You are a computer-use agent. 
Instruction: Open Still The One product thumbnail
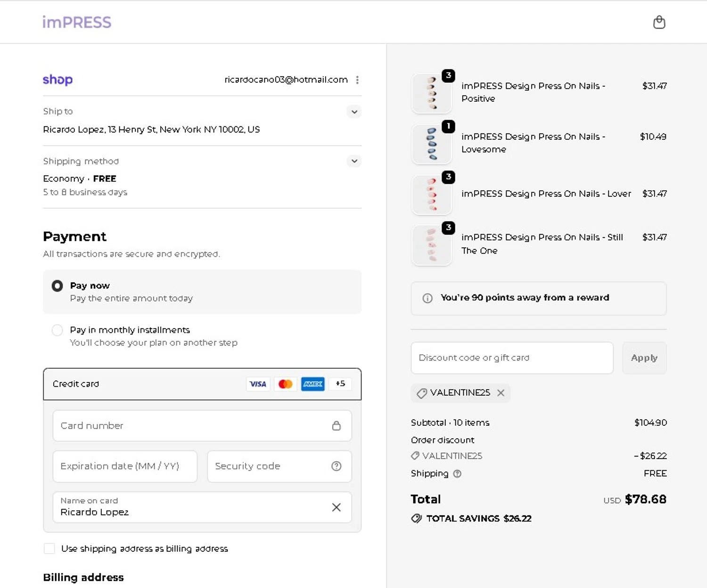point(432,245)
